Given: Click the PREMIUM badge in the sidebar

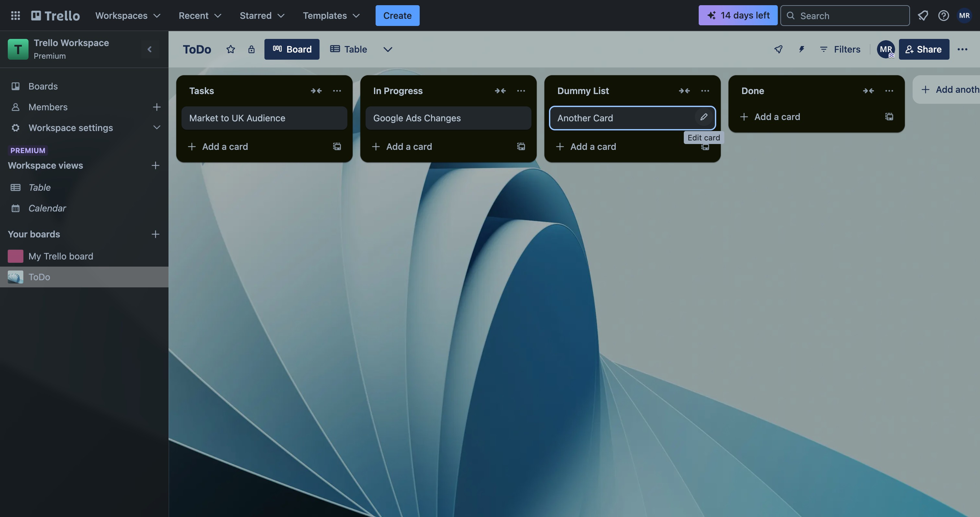Looking at the screenshot, I should pos(28,150).
